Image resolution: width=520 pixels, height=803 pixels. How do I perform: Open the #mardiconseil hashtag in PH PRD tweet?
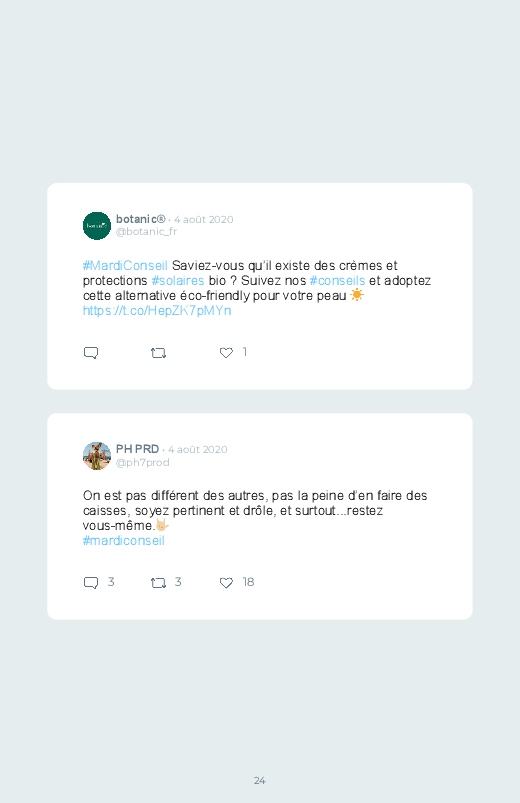tap(123, 540)
